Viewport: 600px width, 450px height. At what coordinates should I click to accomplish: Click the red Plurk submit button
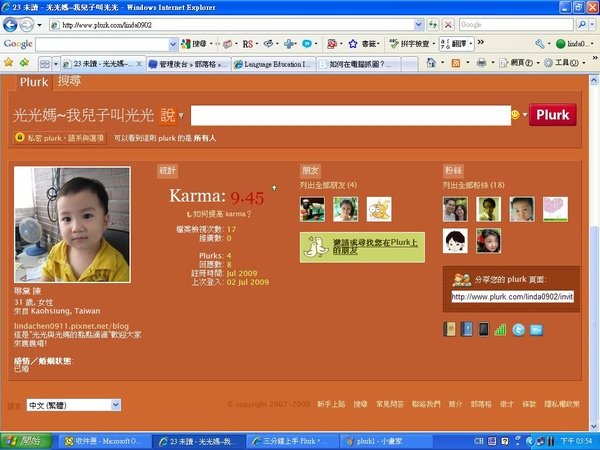pyautogui.click(x=553, y=115)
